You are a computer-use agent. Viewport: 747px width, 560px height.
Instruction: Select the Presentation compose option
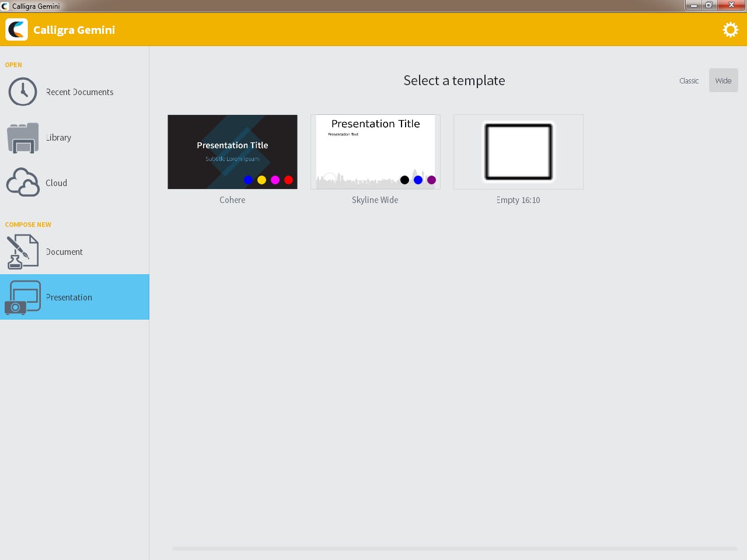click(69, 297)
